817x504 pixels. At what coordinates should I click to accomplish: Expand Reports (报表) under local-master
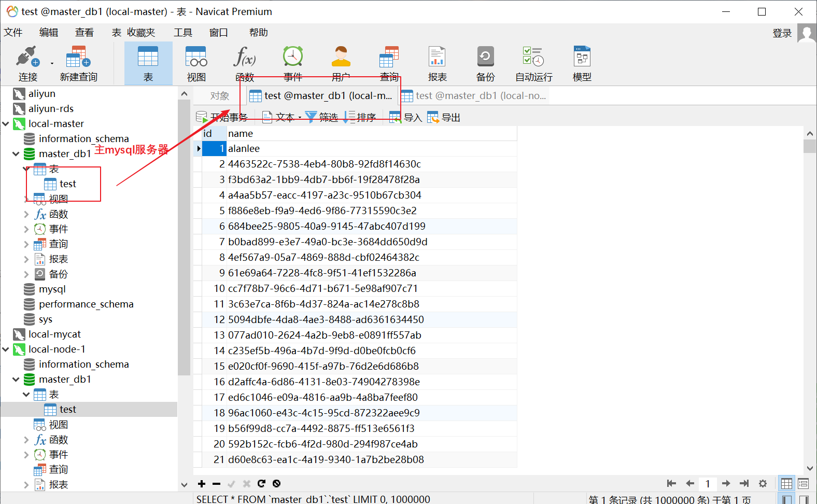click(x=26, y=259)
